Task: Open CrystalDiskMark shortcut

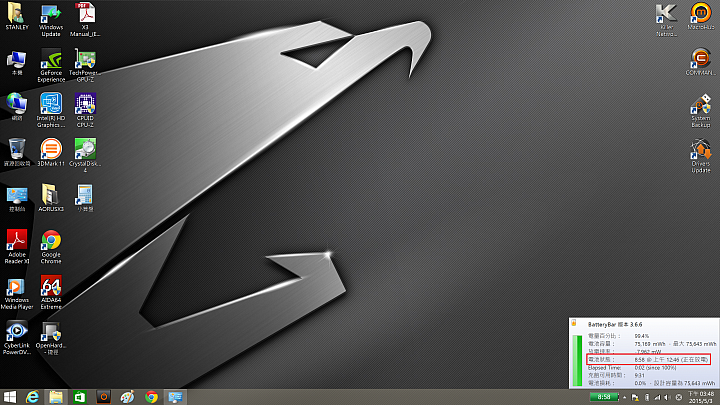Action: 85,155
